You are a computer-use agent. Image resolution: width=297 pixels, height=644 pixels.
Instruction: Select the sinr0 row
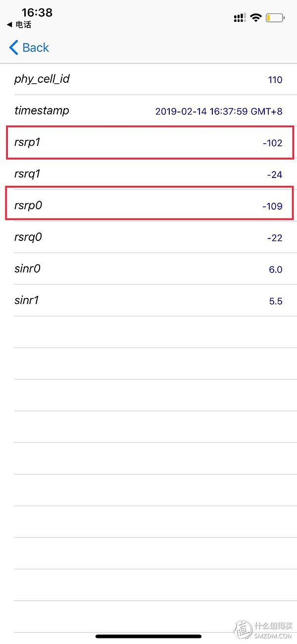148,269
